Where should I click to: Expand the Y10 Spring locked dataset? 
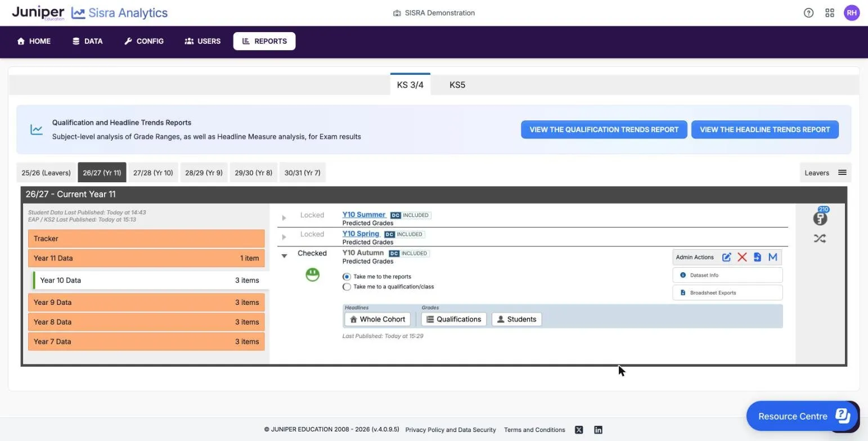click(284, 237)
